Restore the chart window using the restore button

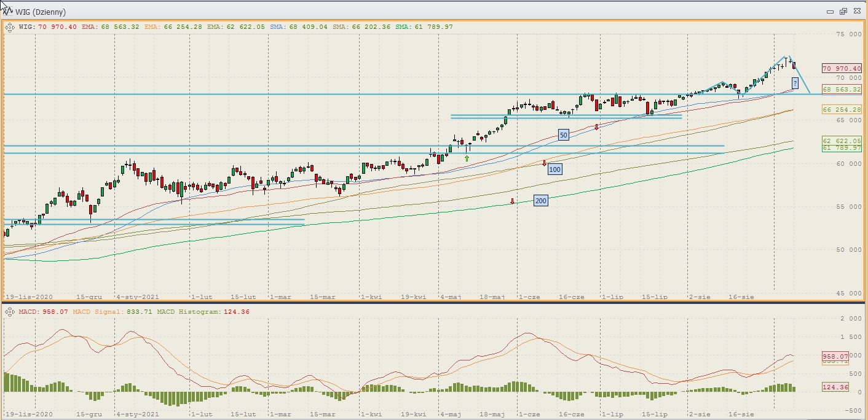tap(843, 11)
